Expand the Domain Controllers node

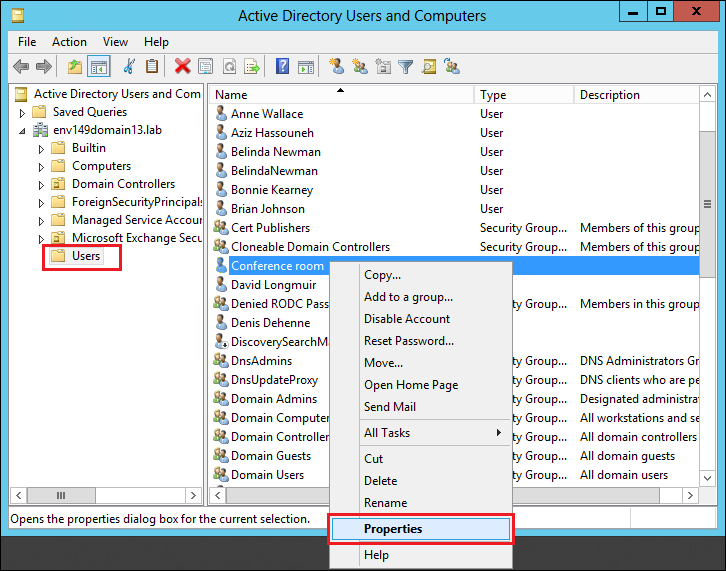pos(41,185)
